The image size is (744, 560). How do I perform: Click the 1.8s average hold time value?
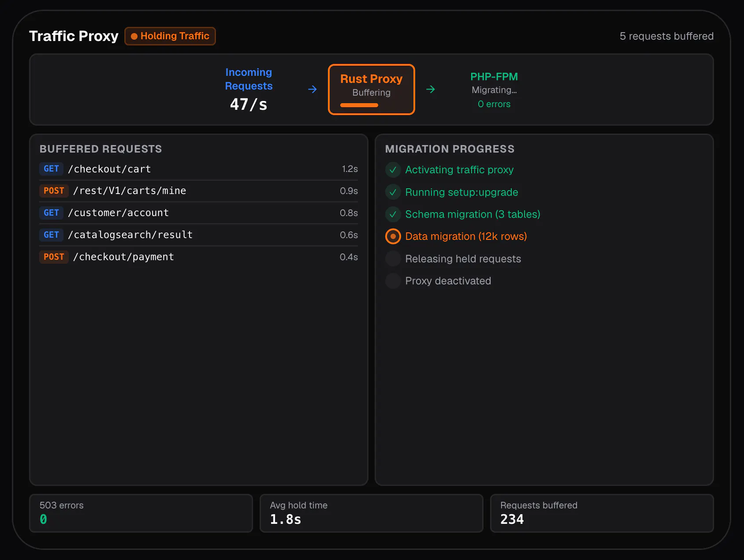(x=286, y=519)
